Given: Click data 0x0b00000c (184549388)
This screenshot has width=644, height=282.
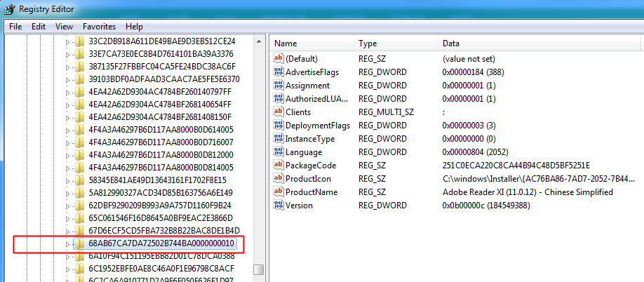Looking at the screenshot, I should (x=486, y=206).
